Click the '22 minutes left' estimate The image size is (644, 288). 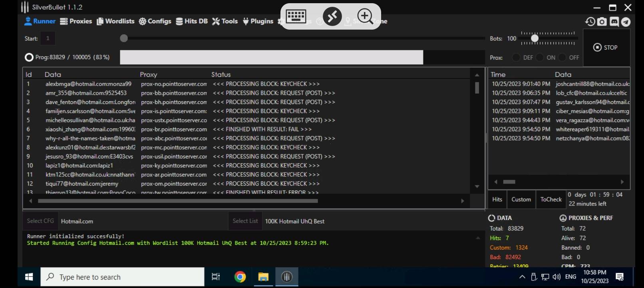point(587,204)
